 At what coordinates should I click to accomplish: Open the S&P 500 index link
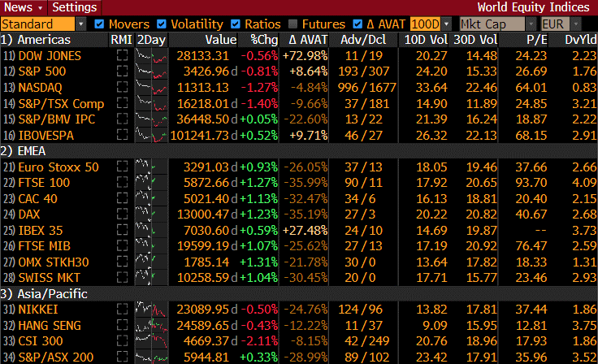(42, 71)
